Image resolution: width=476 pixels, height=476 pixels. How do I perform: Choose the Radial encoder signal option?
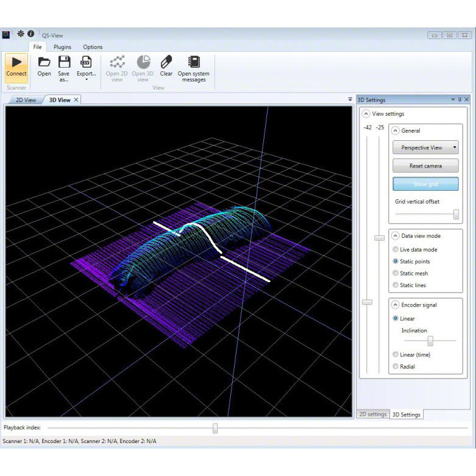pyautogui.click(x=396, y=366)
